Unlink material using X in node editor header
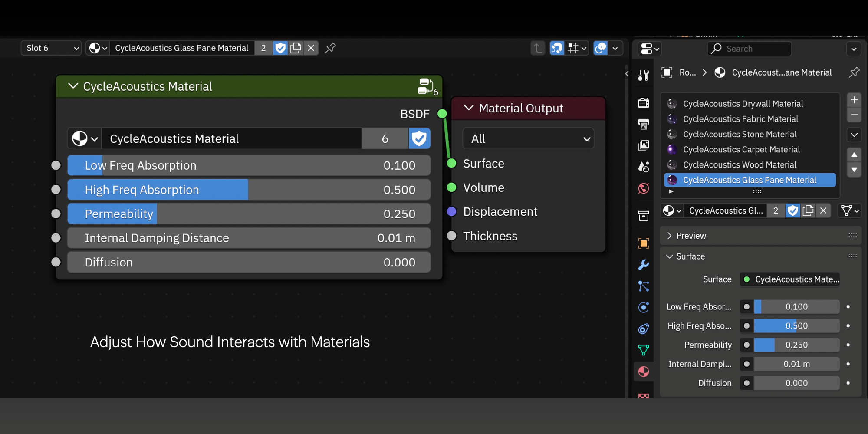The image size is (868, 434). pos(311,48)
